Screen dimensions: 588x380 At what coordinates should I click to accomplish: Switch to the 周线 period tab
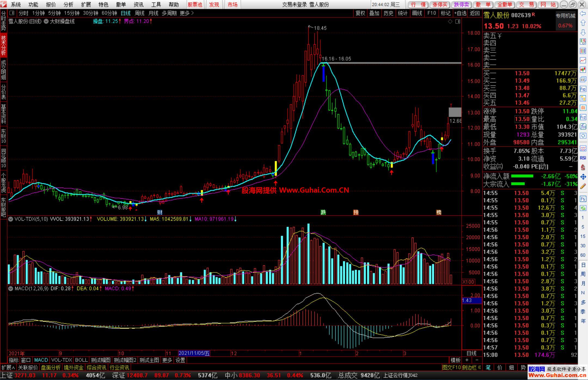pos(139,13)
